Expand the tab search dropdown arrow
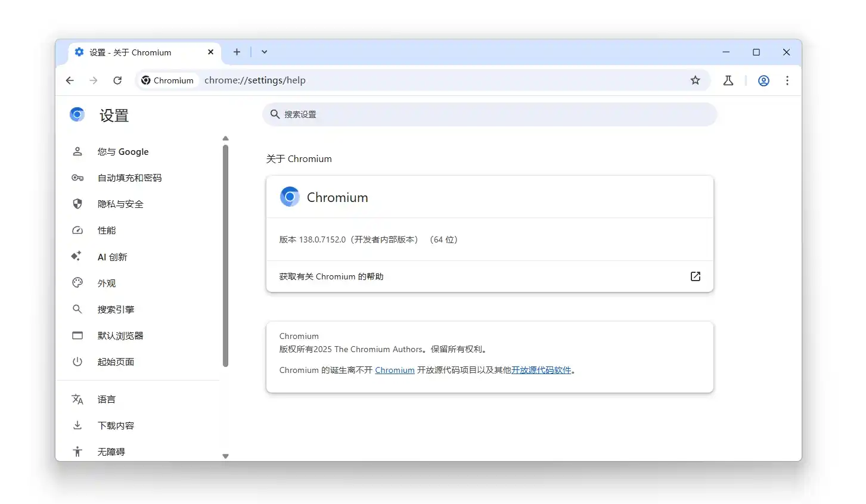The image size is (866, 504). (x=264, y=52)
